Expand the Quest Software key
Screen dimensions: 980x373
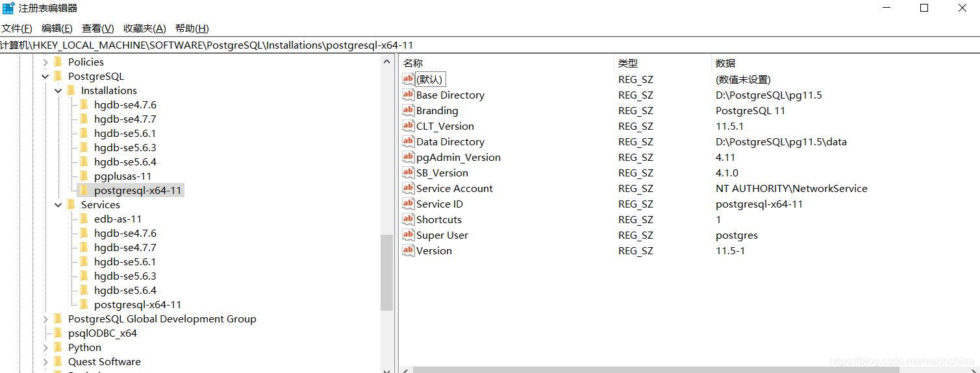pos(45,362)
